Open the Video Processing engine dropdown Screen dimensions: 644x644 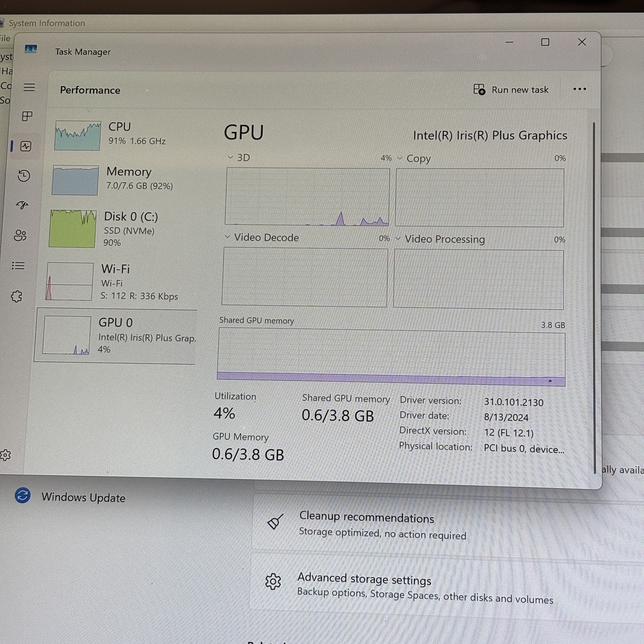[398, 238]
